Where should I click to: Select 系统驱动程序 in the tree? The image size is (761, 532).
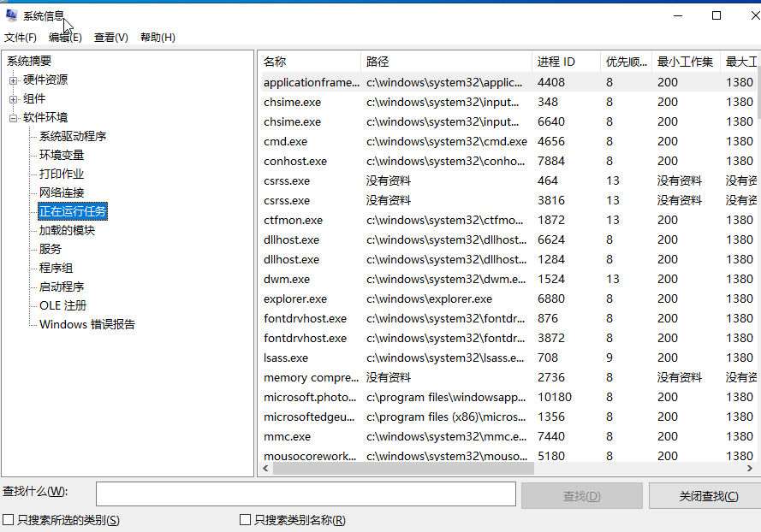[73, 136]
